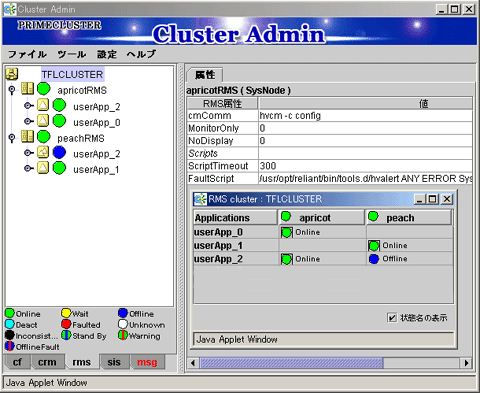Collapse the apricotRMS tree node
This screenshot has width=480, height=393.
click(12, 90)
